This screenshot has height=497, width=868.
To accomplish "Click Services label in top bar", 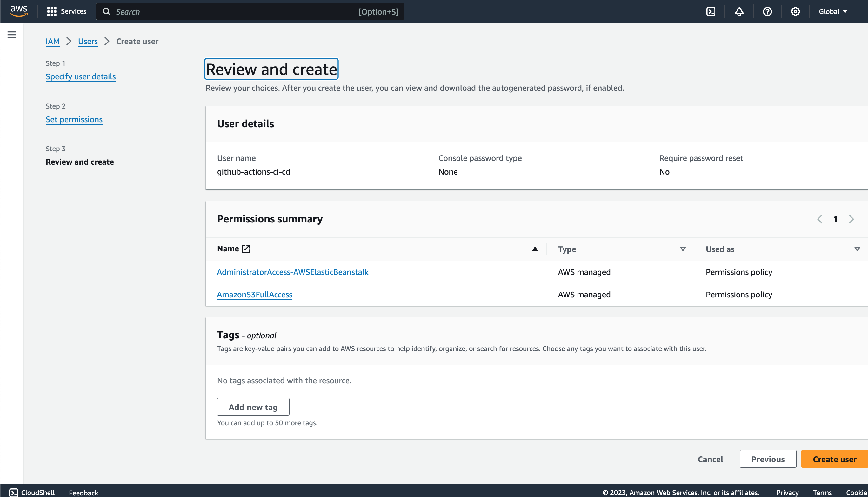I will click(x=73, y=12).
